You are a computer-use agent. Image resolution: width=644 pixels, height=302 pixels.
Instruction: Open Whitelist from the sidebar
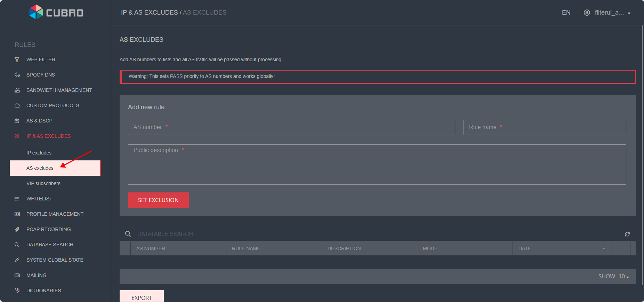tap(39, 199)
